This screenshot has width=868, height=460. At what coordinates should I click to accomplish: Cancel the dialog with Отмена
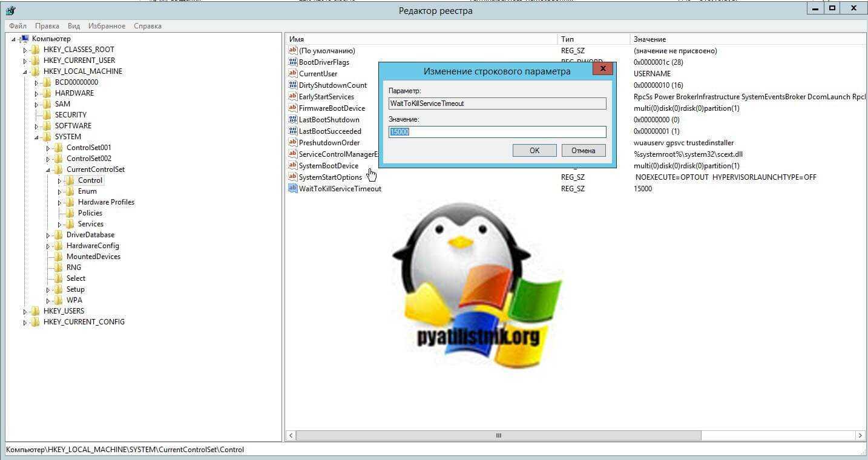point(584,151)
